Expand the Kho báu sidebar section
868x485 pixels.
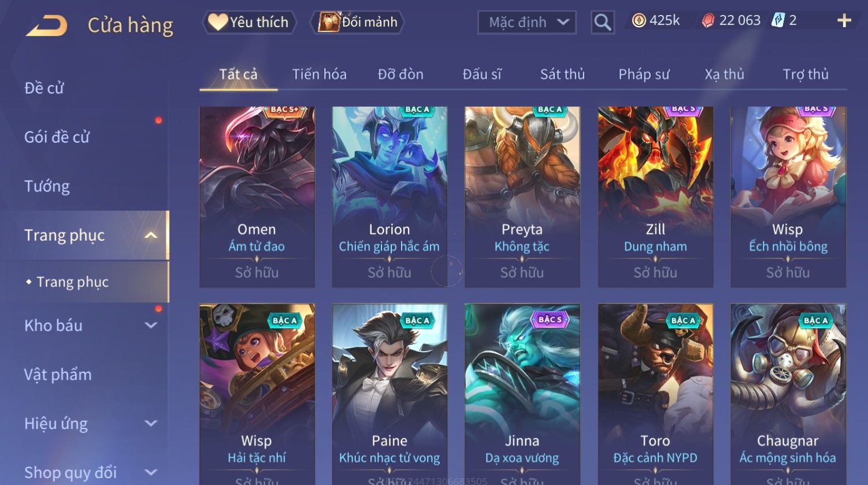pos(151,325)
